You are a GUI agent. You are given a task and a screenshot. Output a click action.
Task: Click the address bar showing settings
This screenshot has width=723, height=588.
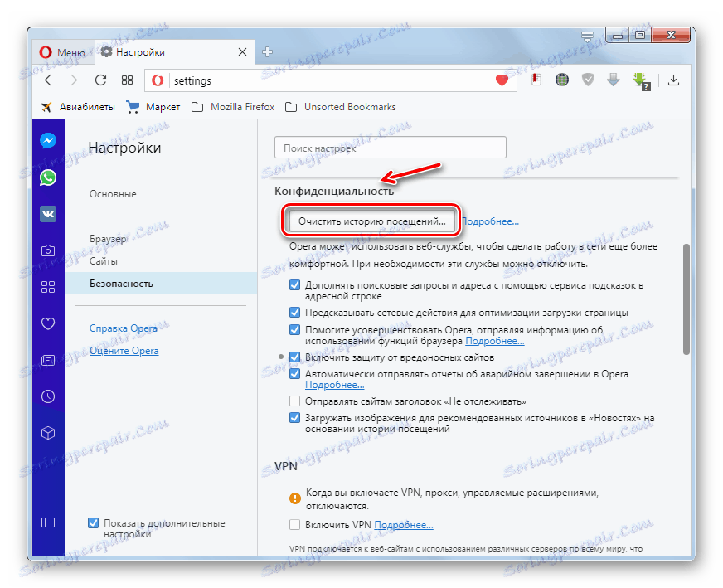coord(330,80)
